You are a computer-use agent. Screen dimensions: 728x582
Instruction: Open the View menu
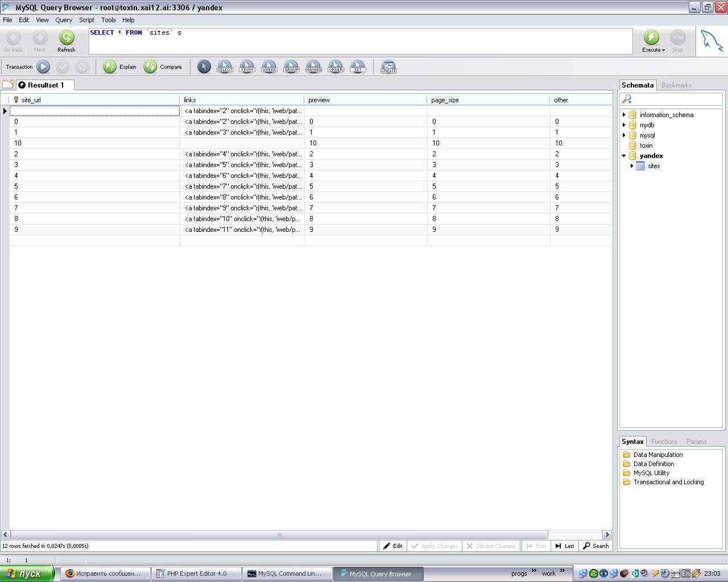click(42, 20)
